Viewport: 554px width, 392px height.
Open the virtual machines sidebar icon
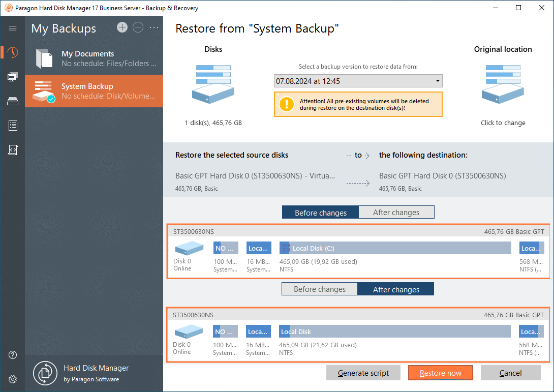13,77
